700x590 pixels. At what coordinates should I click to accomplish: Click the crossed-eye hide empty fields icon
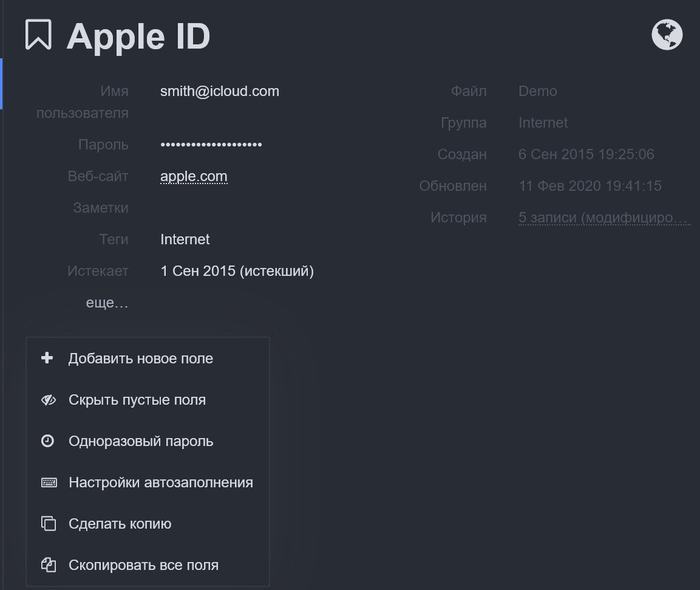48,400
